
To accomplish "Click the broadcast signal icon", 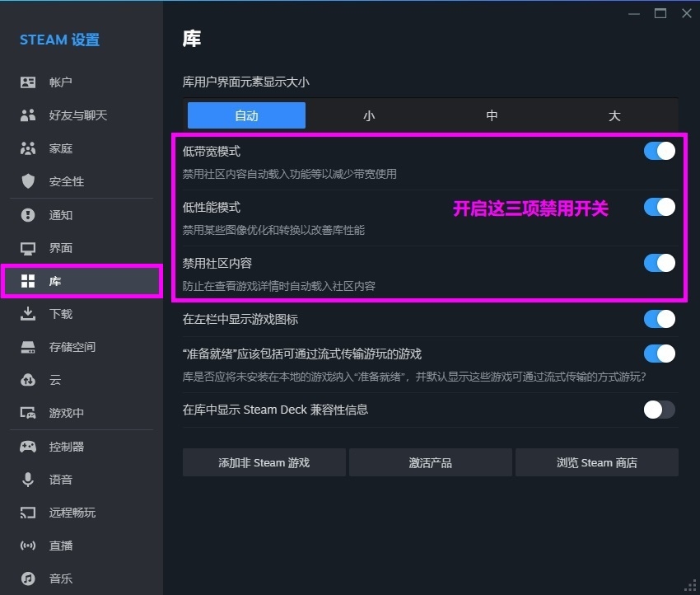I will pos(28,546).
